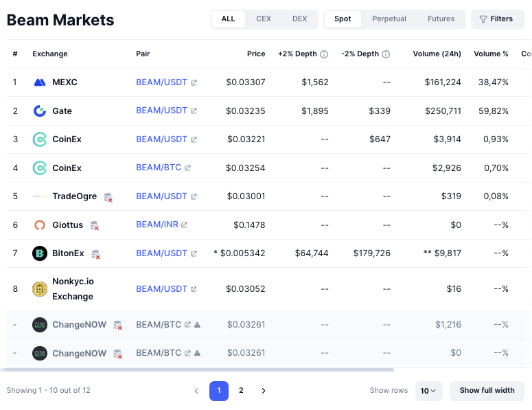Open the Show rows 10 dropdown

[x=428, y=391]
